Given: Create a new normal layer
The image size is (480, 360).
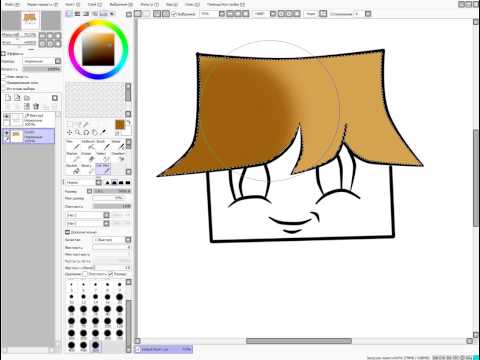Looking at the screenshot, I should click(x=8, y=98).
